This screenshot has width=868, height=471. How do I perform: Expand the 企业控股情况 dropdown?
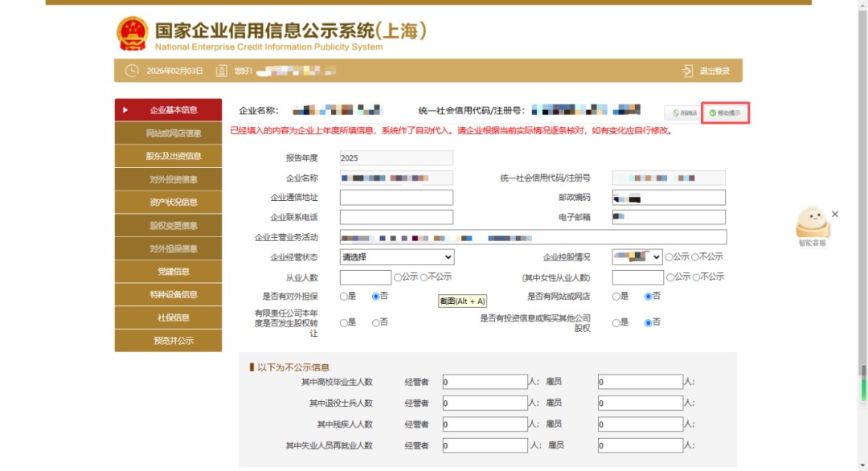(x=637, y=257)
